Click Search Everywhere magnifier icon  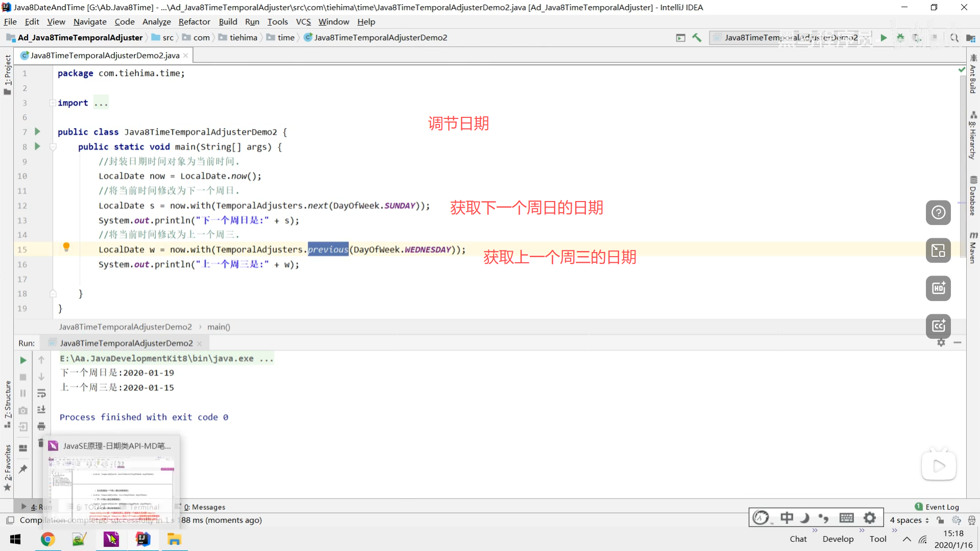pos(954,38)
